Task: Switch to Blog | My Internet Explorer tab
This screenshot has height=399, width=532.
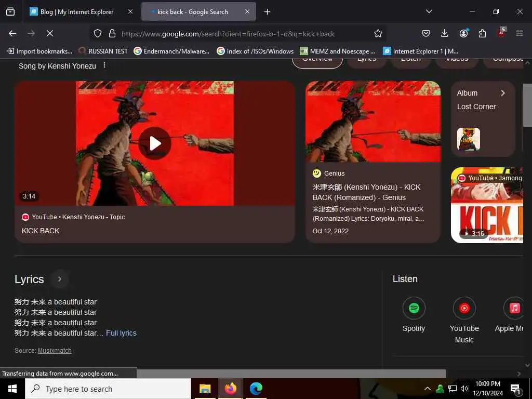Action: [77, 12]
